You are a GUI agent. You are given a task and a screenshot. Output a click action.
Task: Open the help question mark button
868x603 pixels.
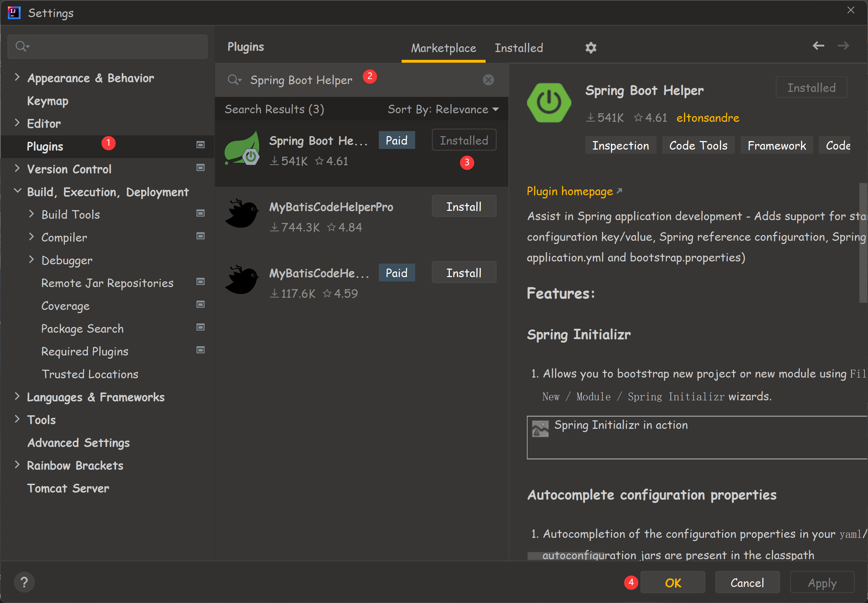24,582
